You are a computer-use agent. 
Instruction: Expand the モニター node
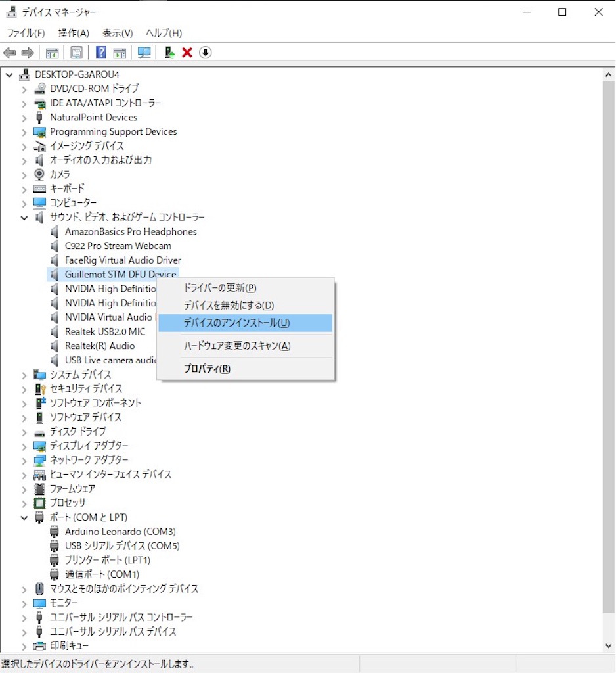coord(24,603)
